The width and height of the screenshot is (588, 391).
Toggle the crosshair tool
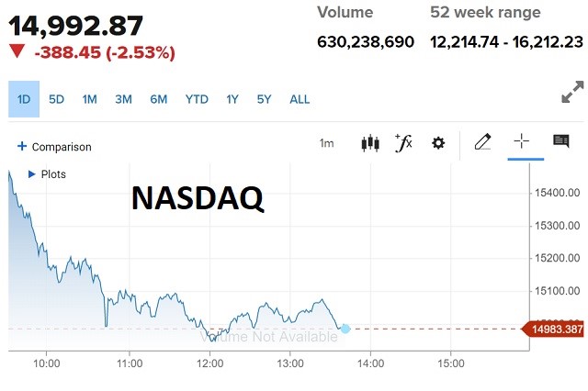(521, 141)
